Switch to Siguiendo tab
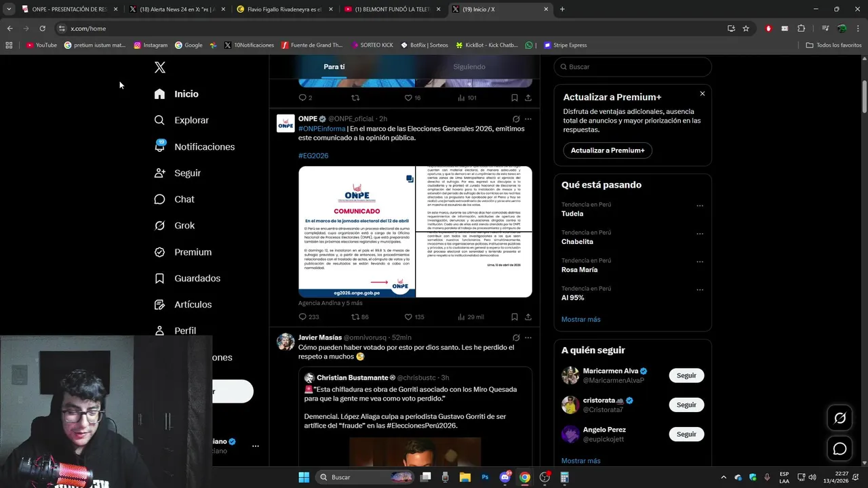The height and width of the screenshot is (488, 868). 469,66
